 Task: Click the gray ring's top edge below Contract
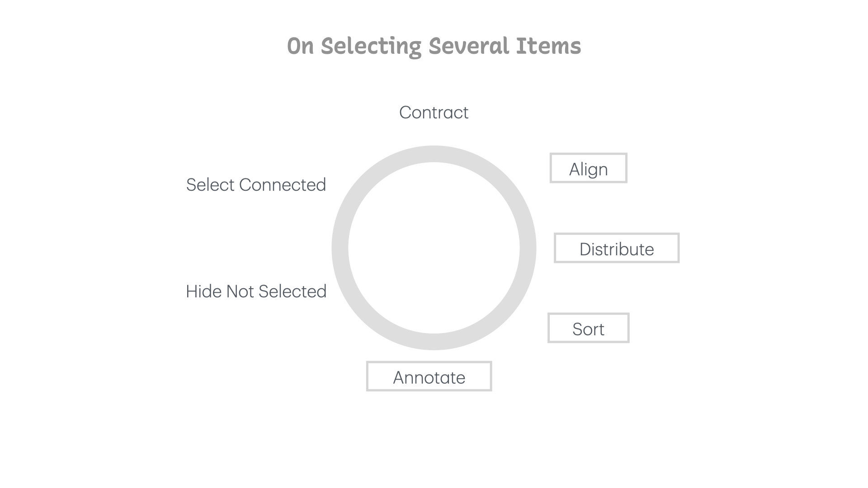pyautogui.click(x=434, y=154)
